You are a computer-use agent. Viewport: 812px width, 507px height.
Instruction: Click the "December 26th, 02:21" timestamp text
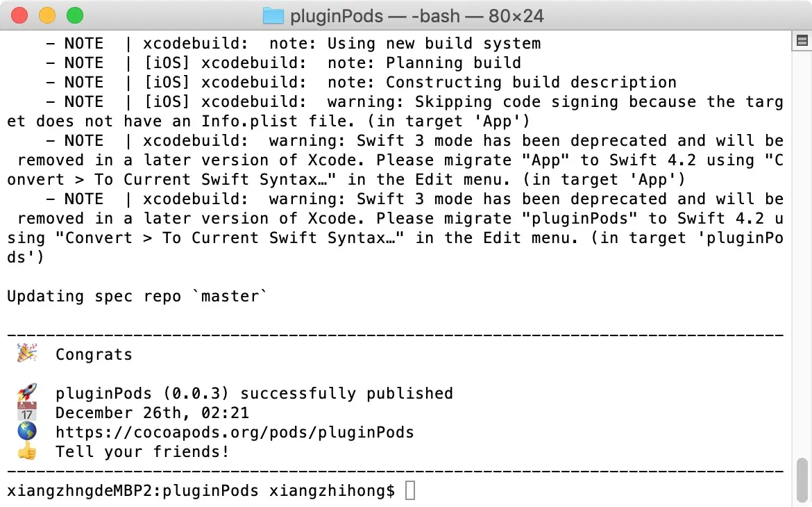coord(152,413)
